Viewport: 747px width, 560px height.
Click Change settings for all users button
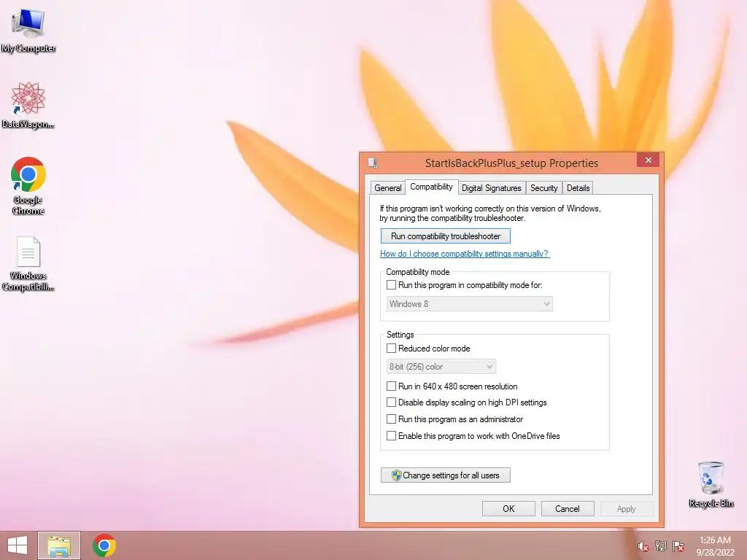[x=446, y=475]
